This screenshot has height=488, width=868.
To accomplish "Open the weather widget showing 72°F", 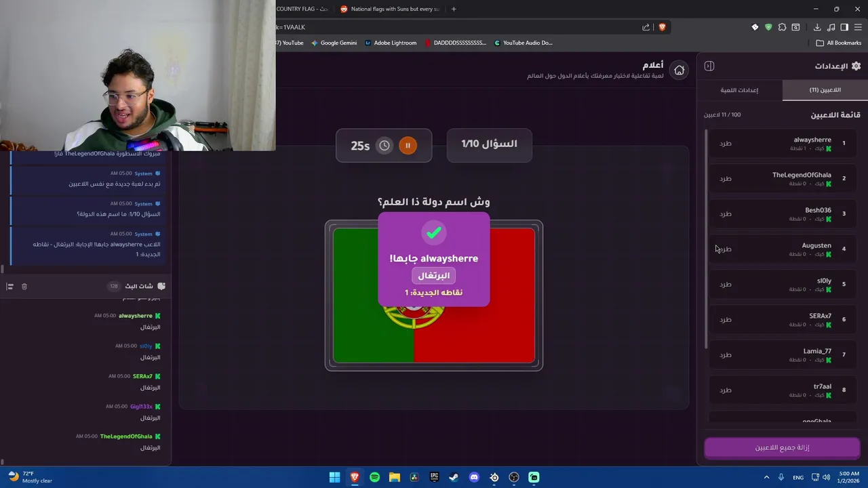I will (x=28, y=477).
